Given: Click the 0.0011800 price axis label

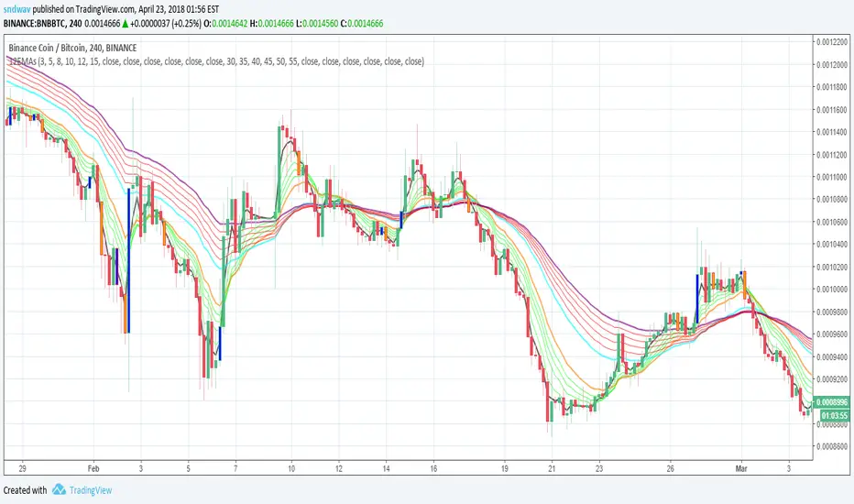Looking at the screenshot, I should point(832,87).
